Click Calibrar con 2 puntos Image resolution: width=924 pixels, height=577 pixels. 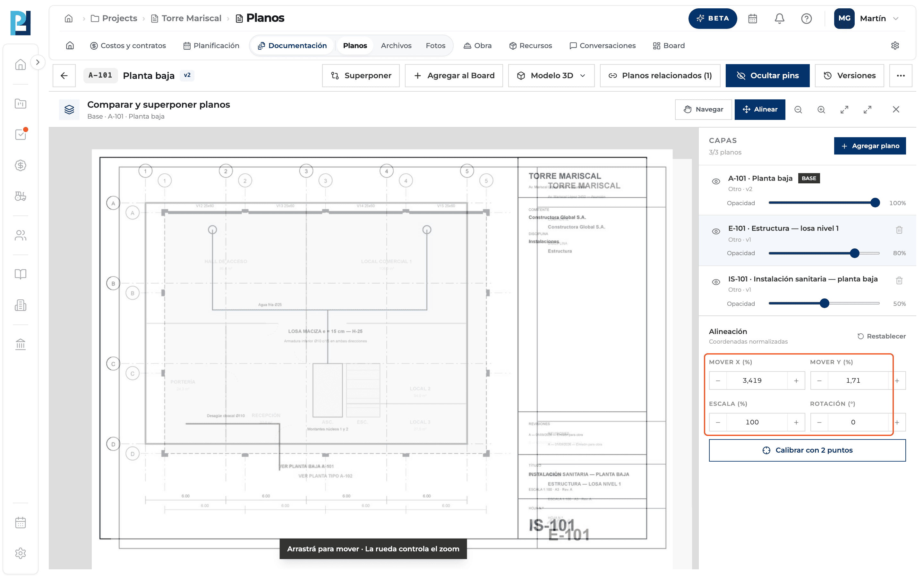[807, 450]
